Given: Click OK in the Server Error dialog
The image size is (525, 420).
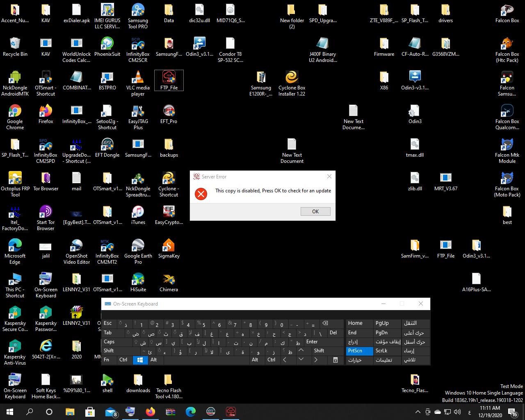Looking at the screenshot, I should point(315,211).
